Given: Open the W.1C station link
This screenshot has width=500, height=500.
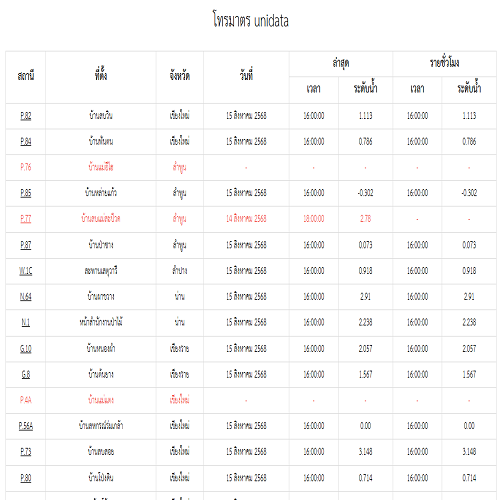Looking at the screenshot, I should (26, 271).
